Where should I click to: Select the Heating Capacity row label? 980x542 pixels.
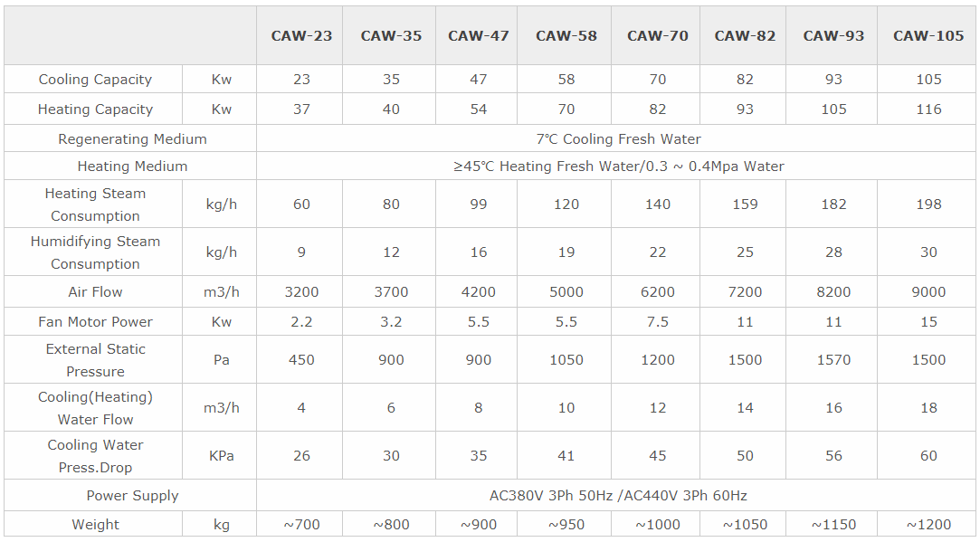(95, 109)
